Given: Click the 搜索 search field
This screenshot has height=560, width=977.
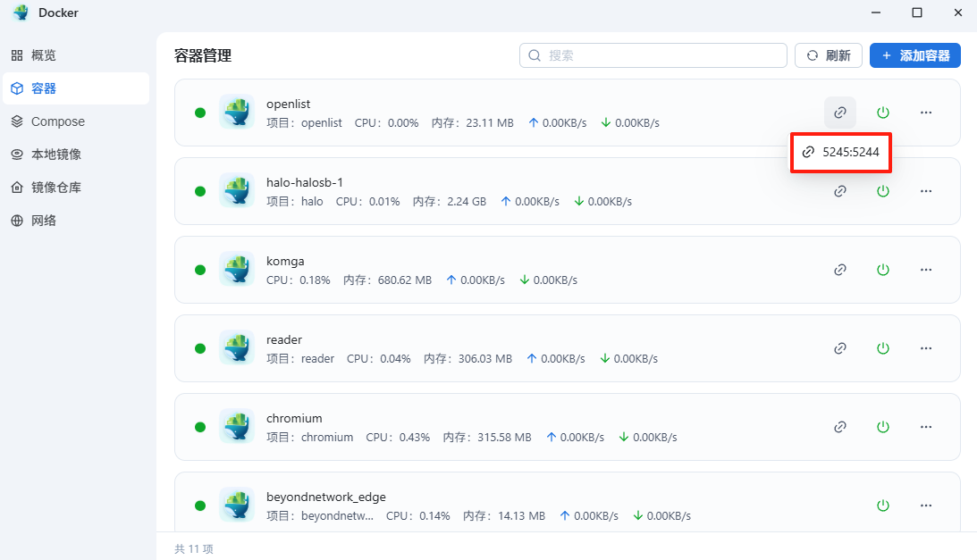Looking at the screenshot, I should point(653,55).
